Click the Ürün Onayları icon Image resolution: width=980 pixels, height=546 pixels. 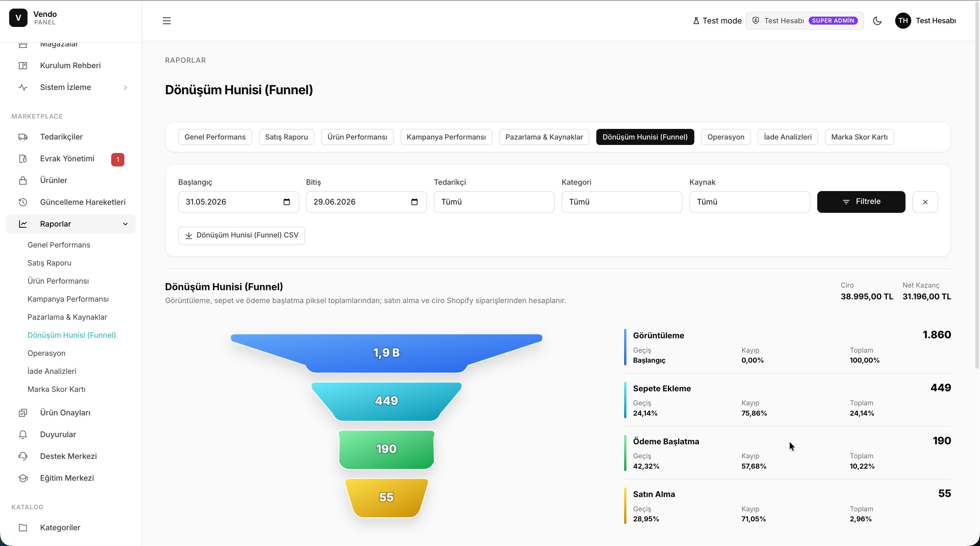(x=23, y=413)
